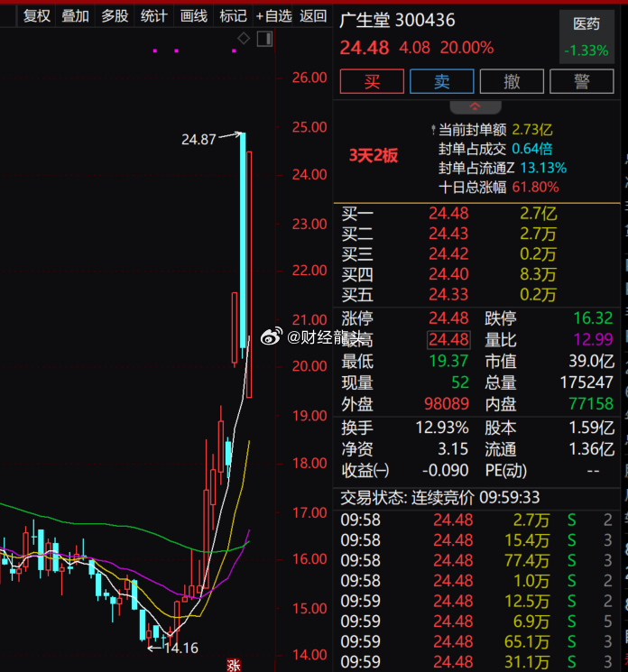Click the 现量 value 52

coord(460,382)
